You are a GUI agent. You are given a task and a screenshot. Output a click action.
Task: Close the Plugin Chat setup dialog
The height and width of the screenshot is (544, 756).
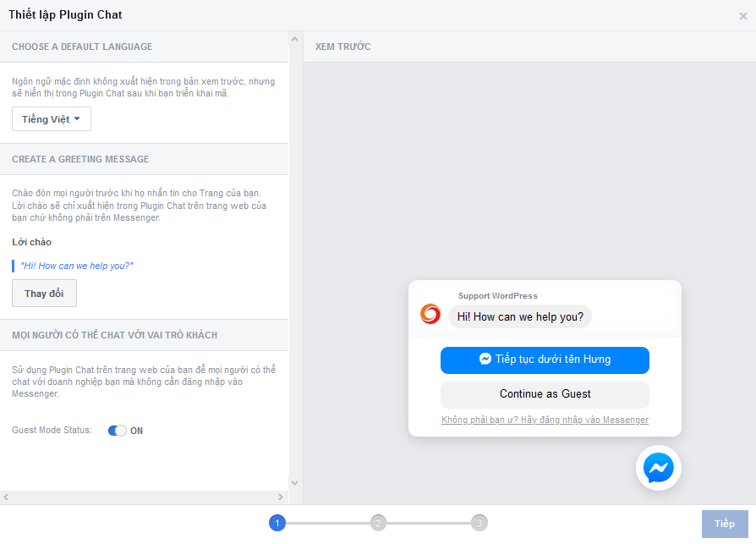coord(742,16)
